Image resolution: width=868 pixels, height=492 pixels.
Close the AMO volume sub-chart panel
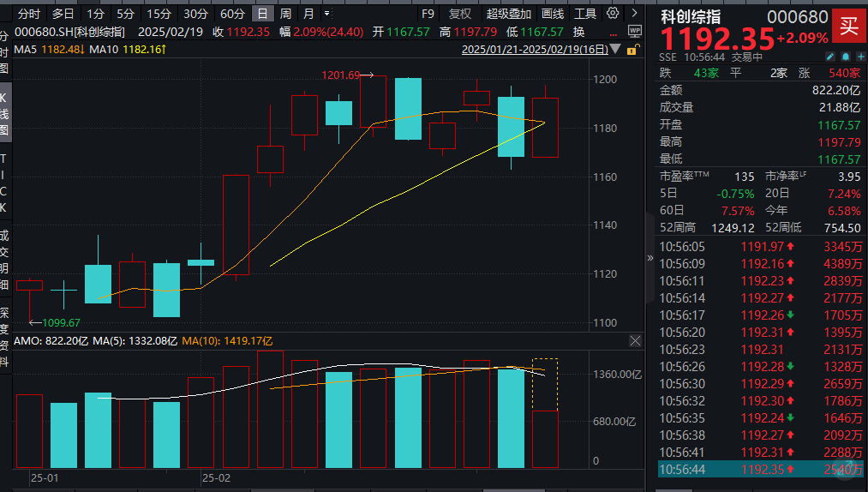[635, 341]
